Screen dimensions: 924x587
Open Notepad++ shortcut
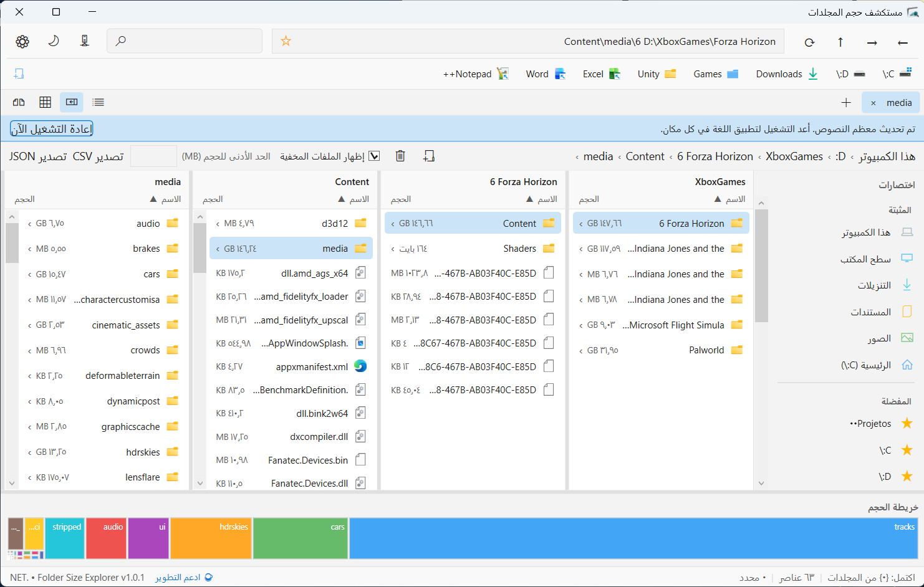pos(476,74)
